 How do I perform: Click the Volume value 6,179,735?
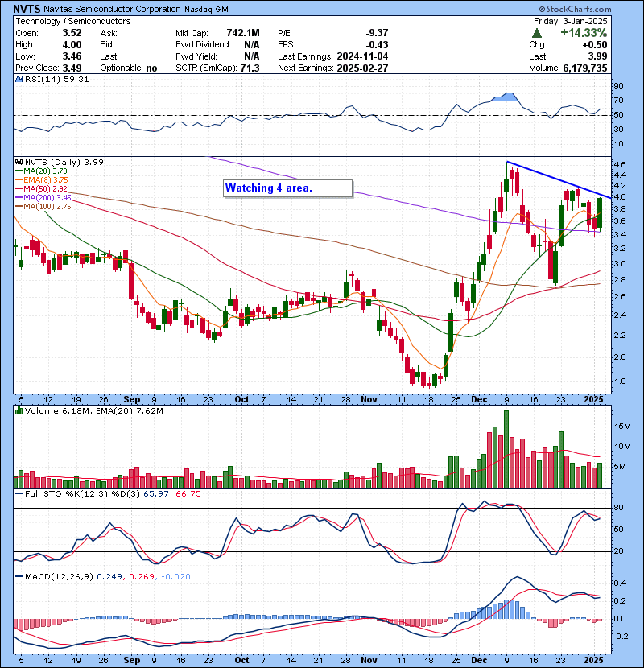point(584,68)
